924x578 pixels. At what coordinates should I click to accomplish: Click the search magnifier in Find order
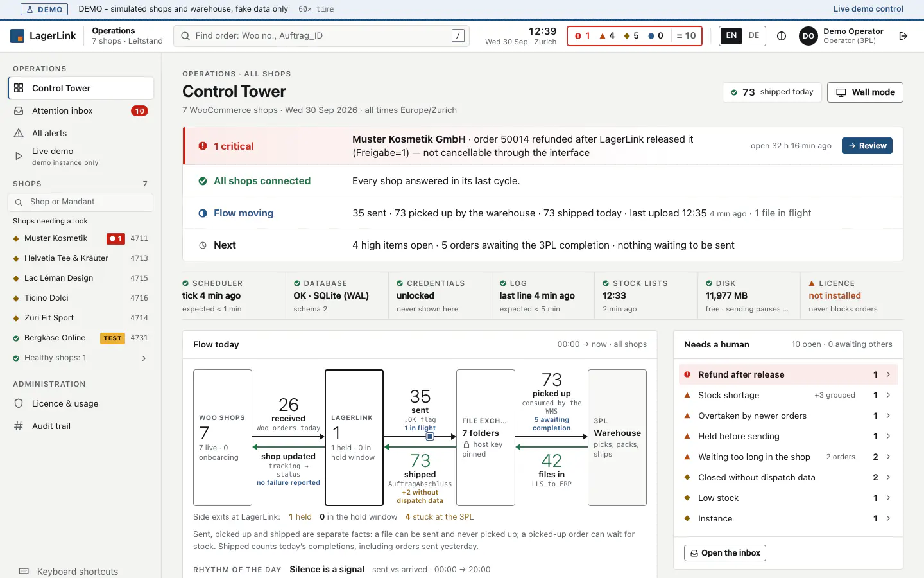(x=185, y=36)
